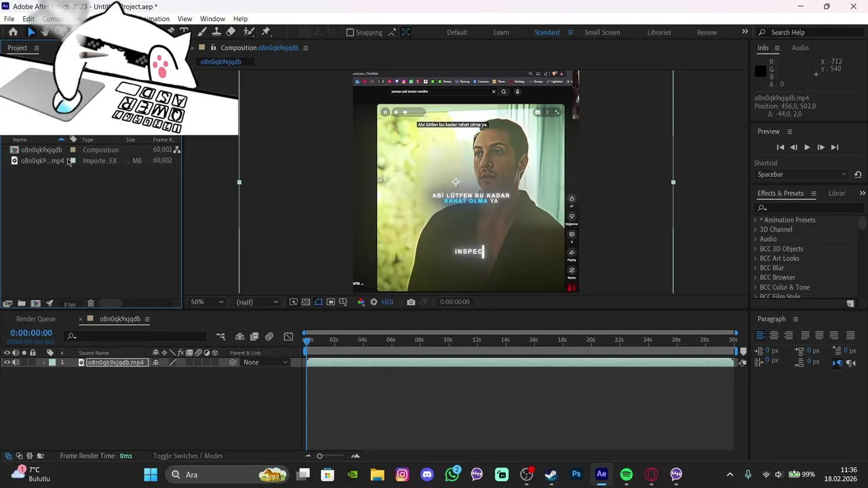Open the Edit menu
Image resolution: width=868 pixels, height=488 pixels.
(x=28, y=19)
